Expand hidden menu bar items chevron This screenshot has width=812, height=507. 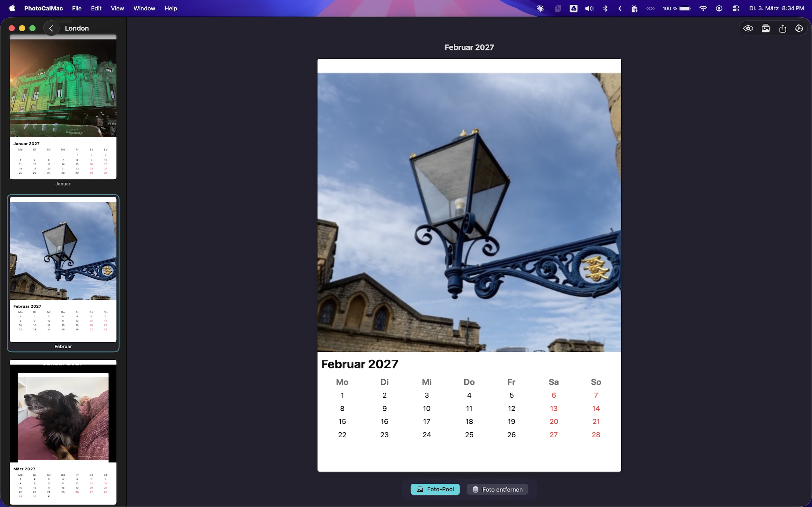click(x=620, y=8)
